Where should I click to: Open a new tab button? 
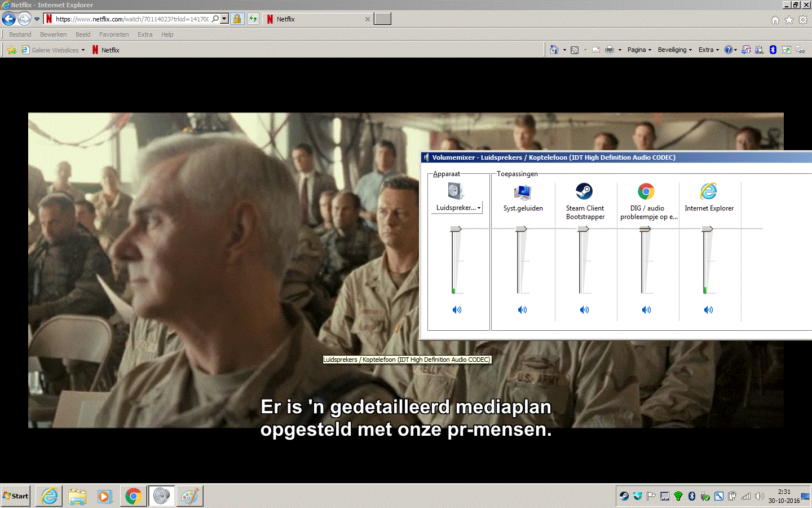pyautogui.click(x=383, y=19)
